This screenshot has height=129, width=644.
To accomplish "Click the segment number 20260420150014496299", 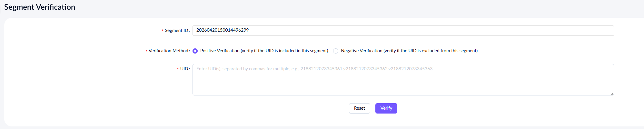I will coord(223,30).
